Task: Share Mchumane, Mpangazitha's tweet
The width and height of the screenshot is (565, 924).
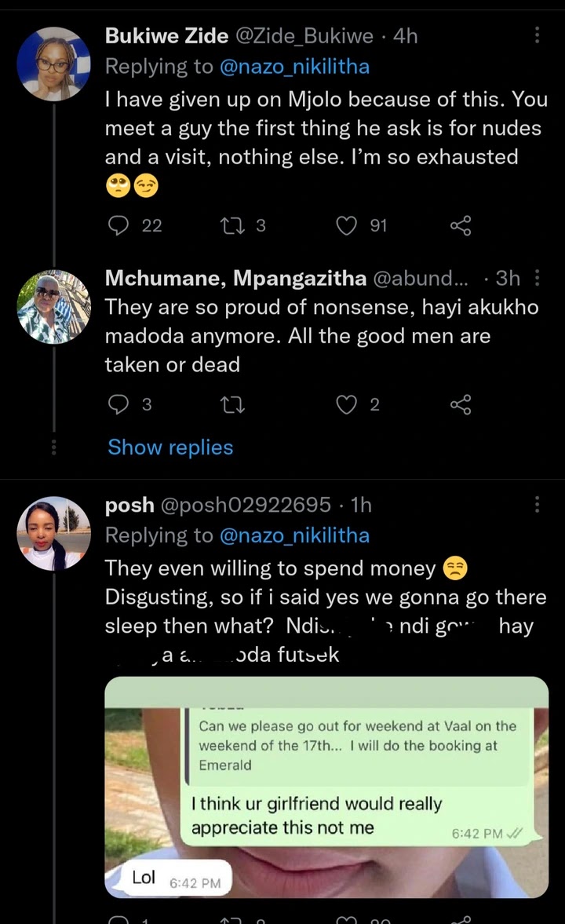Action: click(461, 404)
